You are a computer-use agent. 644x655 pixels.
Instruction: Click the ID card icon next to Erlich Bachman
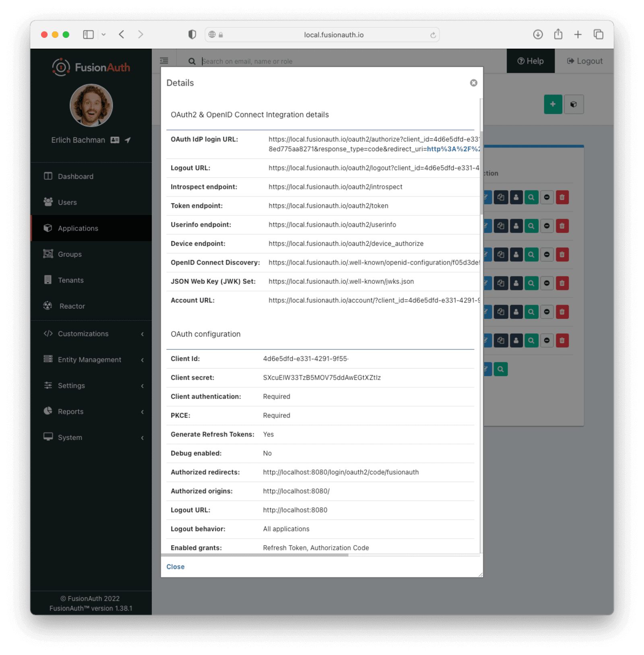[115, 140]
